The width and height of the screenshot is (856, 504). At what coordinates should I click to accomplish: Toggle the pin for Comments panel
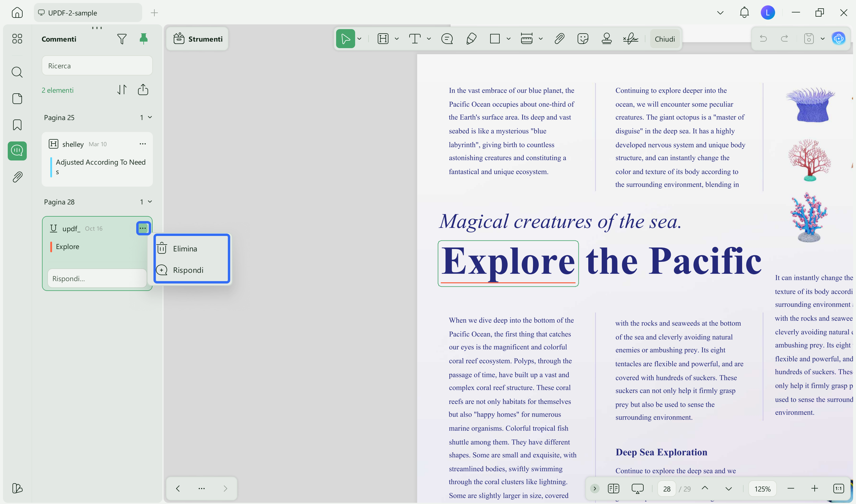pyautogui.click(x=144, y=39)
